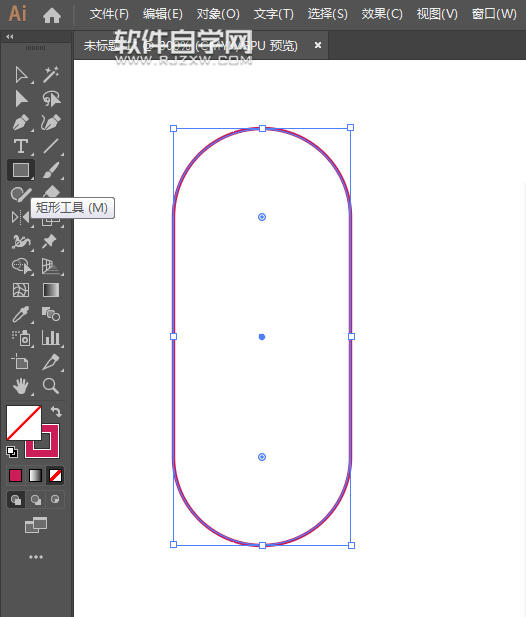This screenshot has height=617, width=526.
Task: Open the 效果(C) menu
Action: pyautogui.click(x=382, y=14)
